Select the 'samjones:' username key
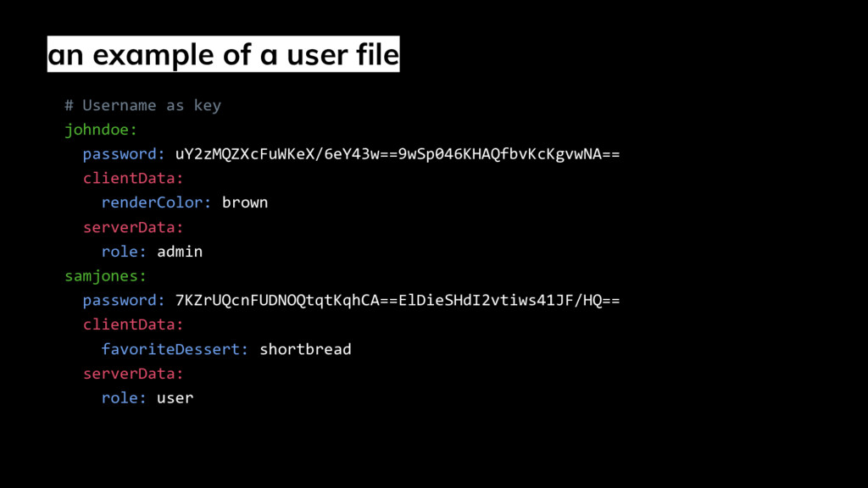868x488 pixels. [105, 275]
